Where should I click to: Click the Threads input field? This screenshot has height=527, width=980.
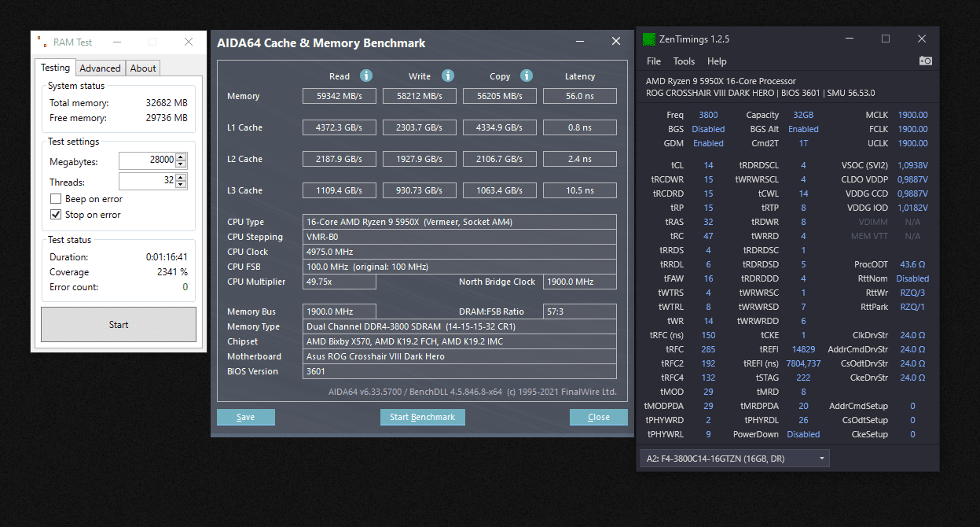[x=148, y=182]
